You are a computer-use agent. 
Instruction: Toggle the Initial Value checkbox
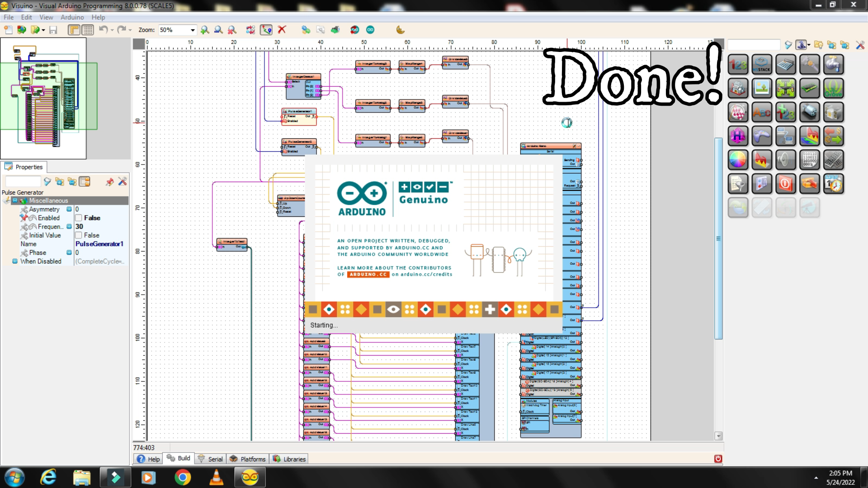[x=79, y=235]
